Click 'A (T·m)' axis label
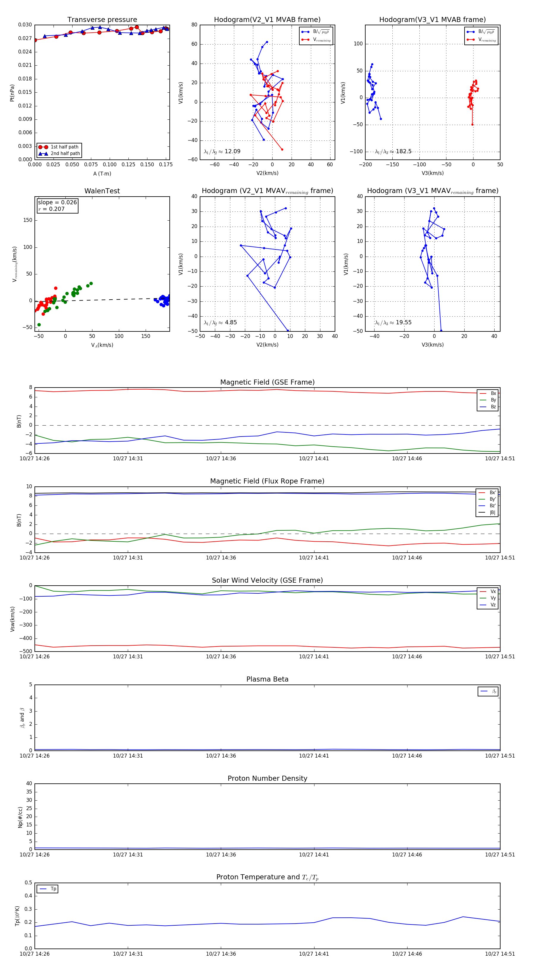Screen dimensions: 535x980 [x=102, y=174]
